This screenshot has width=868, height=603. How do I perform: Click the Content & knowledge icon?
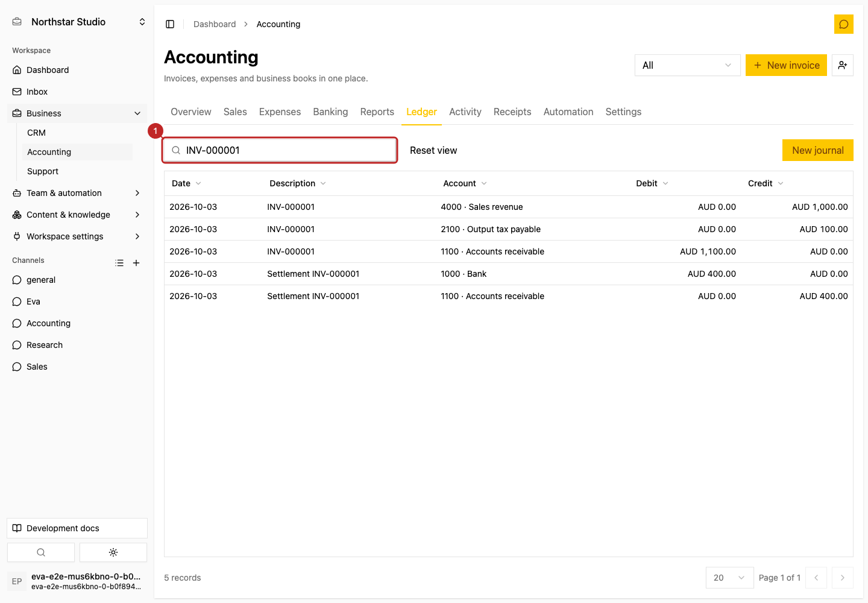click(17, 215)
